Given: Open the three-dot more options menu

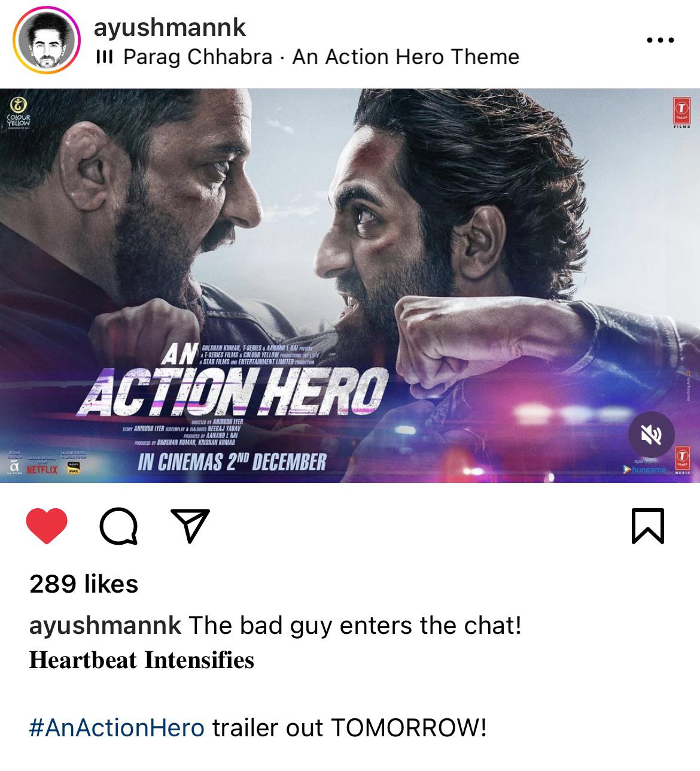Looking at the screenshot, I should pyautogui.click(x=661, y=41).
